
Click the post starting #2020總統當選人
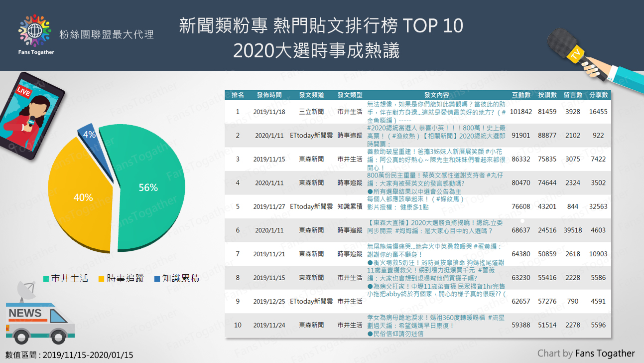tap(436, 136)
